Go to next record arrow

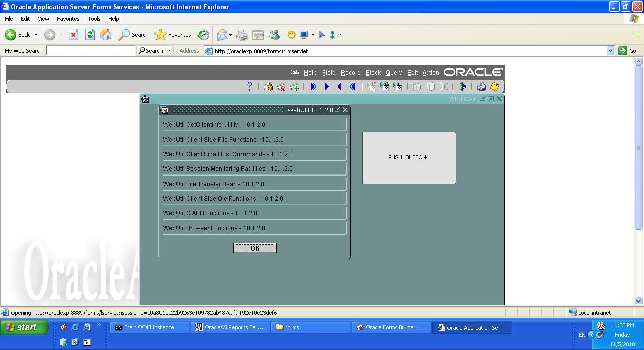(x=327, y=86)
